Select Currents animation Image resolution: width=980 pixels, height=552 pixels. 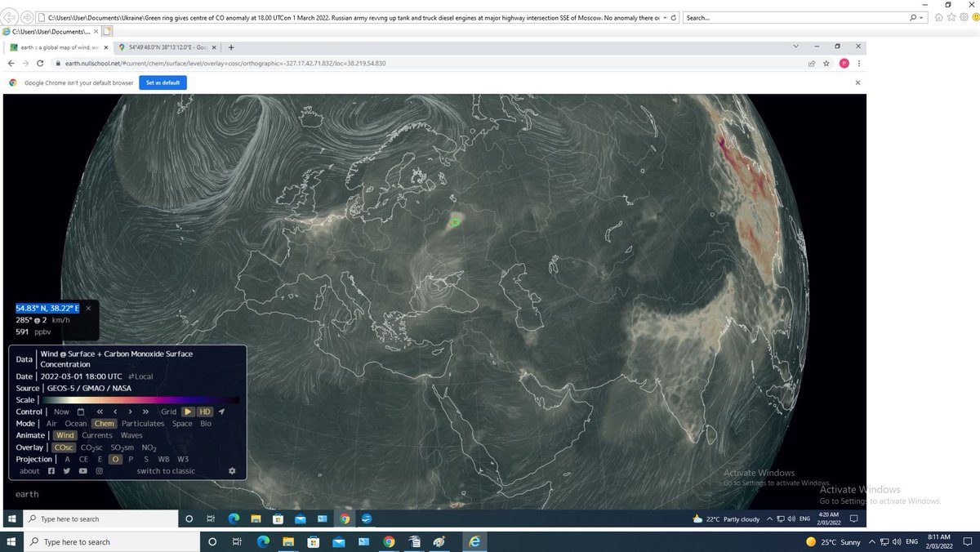97,435
